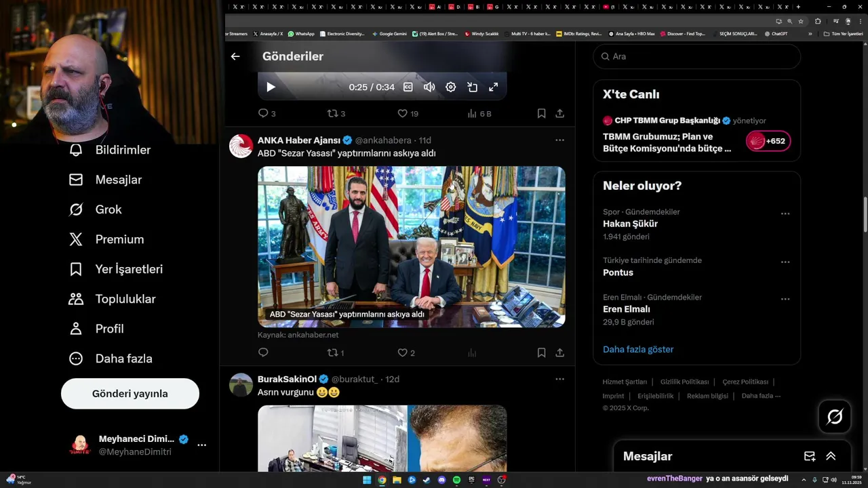Open the WhatsApp bookmark in the bookmarks bar
Image resolution: width=868 pixels, height=488 pixels.
301,33
